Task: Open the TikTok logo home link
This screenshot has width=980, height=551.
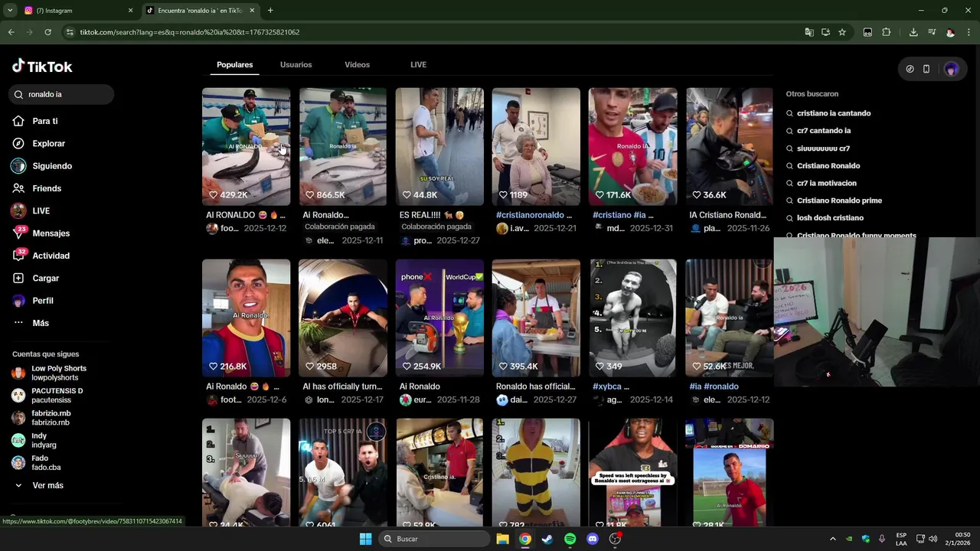Action: pyautogui.click(x=42, y=67)
